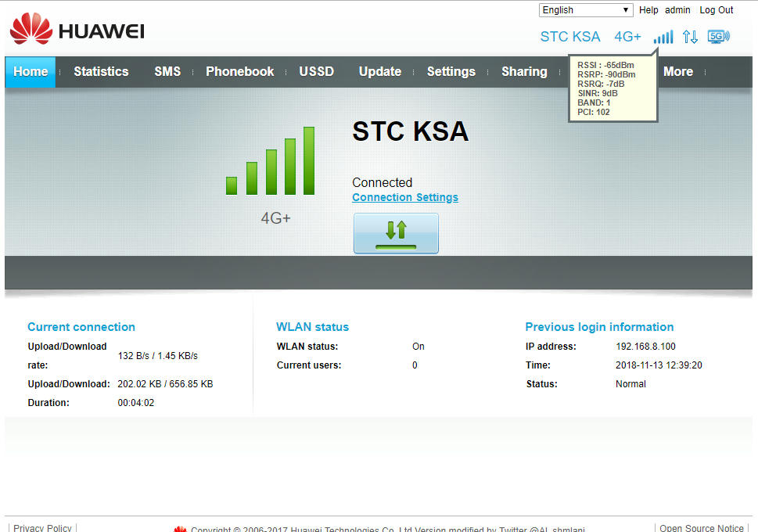This screenshot has height=532, width=758.
Task: Click the RSRP -90dBm reading
Action: click(606, 74)
